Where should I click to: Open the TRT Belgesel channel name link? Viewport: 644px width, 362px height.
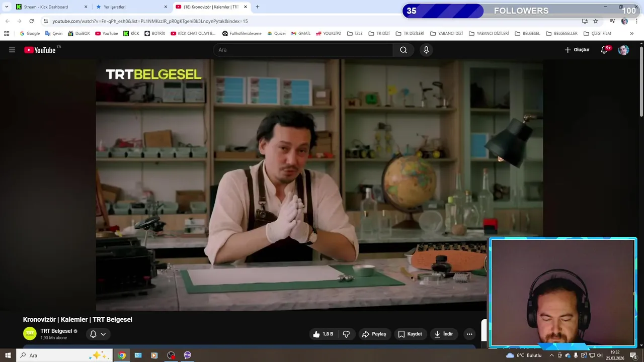(56, 331)
